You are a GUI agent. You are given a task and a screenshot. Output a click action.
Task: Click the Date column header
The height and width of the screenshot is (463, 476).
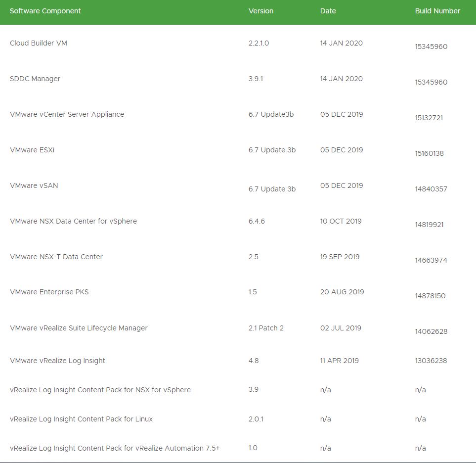coord(328,11)
